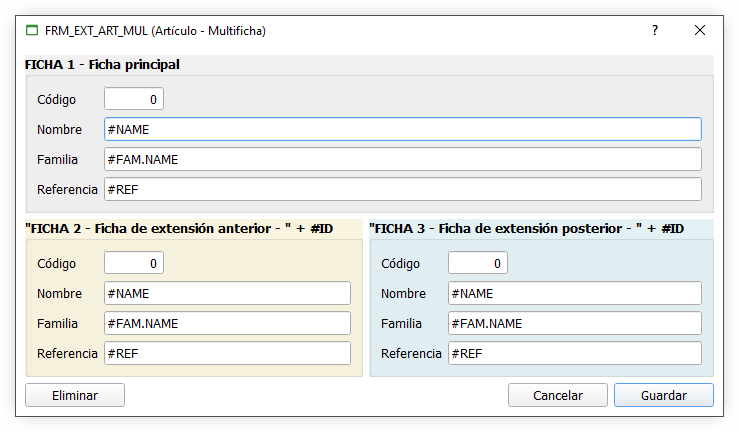
Task: Click the FICHA 3 extensión posterior header
Action: [x=526, y=228]
